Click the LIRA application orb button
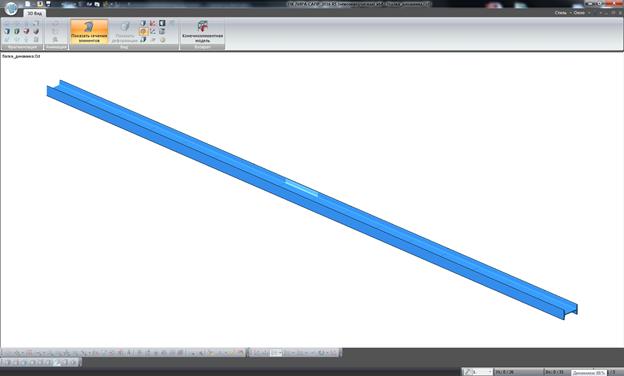 tap(11, 8)
